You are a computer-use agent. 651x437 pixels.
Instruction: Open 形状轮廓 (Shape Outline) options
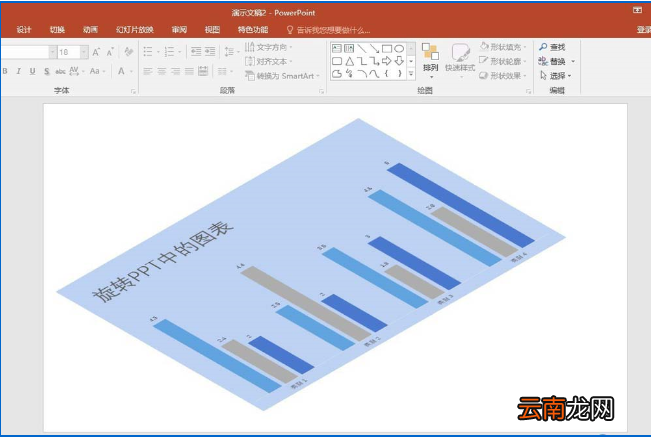502,61
